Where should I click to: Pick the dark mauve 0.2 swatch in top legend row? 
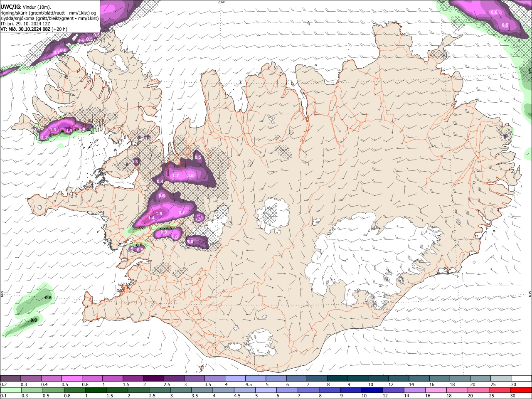(x=10, y=379)
